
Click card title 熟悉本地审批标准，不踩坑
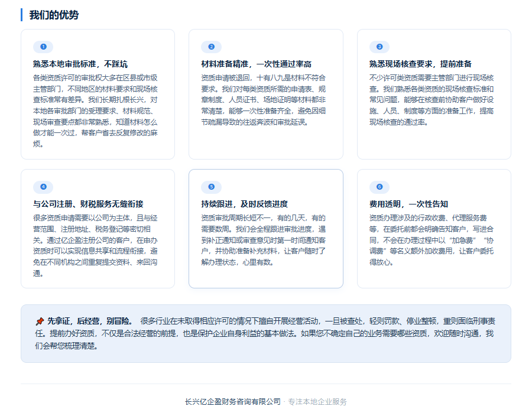(x=80, y=64)
